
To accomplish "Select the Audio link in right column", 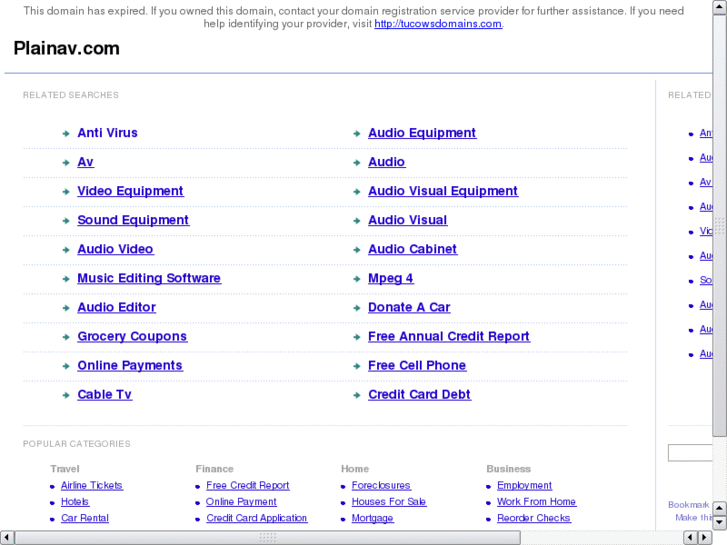I will (387, 162).
